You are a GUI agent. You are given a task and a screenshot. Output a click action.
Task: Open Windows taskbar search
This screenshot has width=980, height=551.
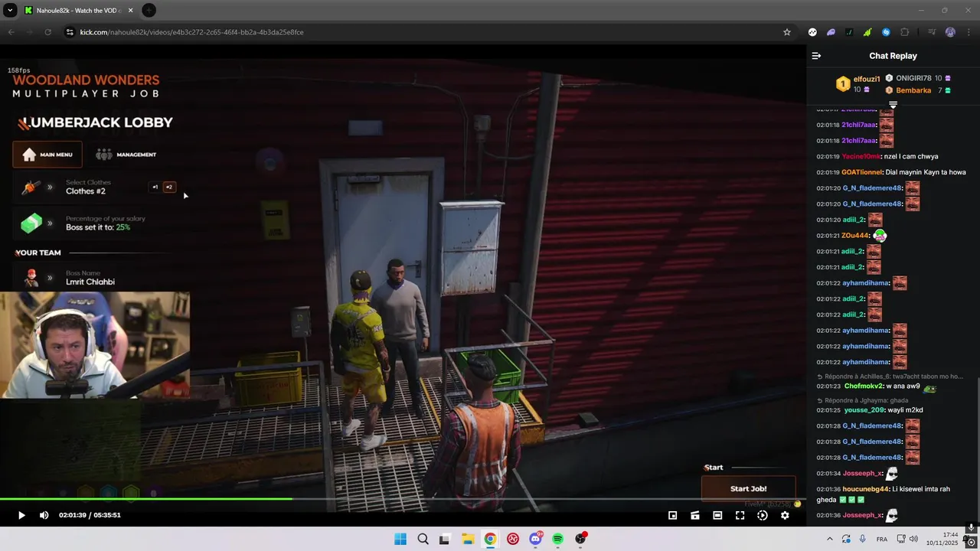423,539
